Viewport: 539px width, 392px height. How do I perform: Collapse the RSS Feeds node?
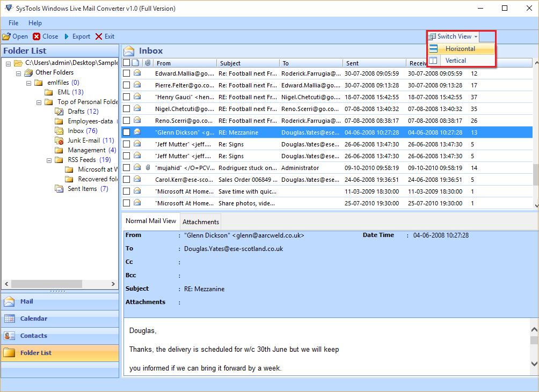[x=49, y=160]
